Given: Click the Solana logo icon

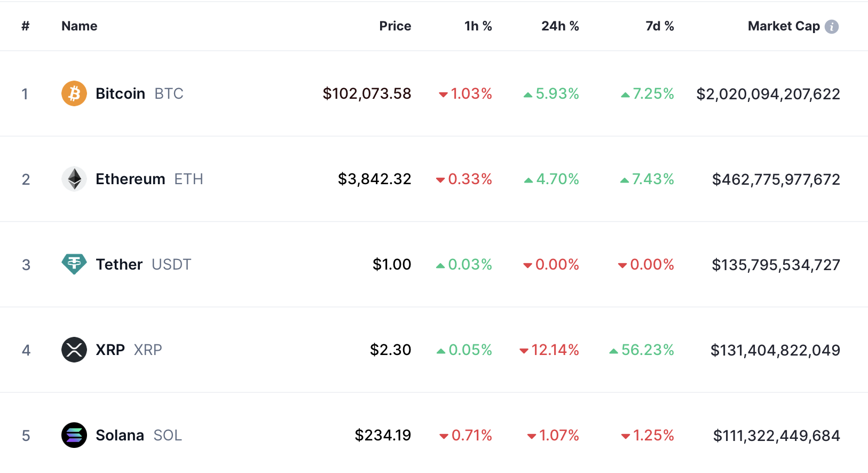Looking at the screenshot, I should (74, 435).
